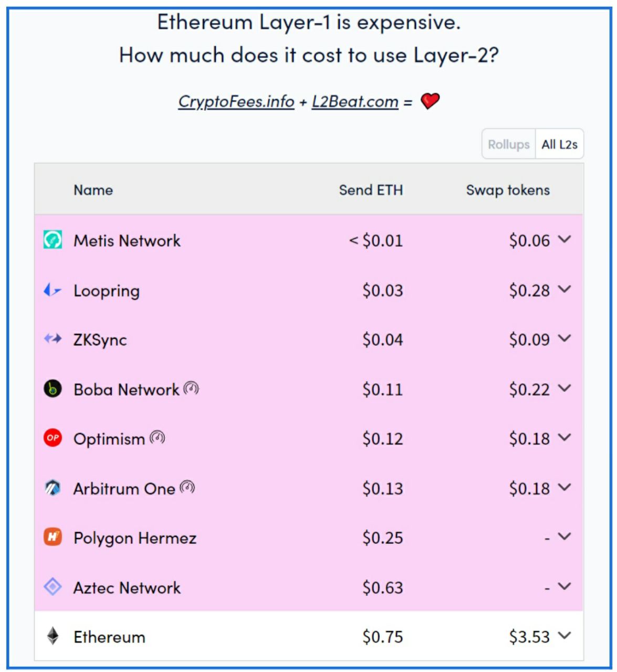Open the L2Beat.com link
Screen dimensions: 617x672
[355, 101]
